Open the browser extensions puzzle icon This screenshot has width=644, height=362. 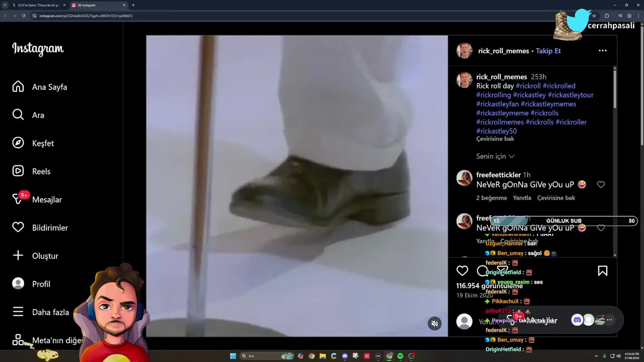607,16
